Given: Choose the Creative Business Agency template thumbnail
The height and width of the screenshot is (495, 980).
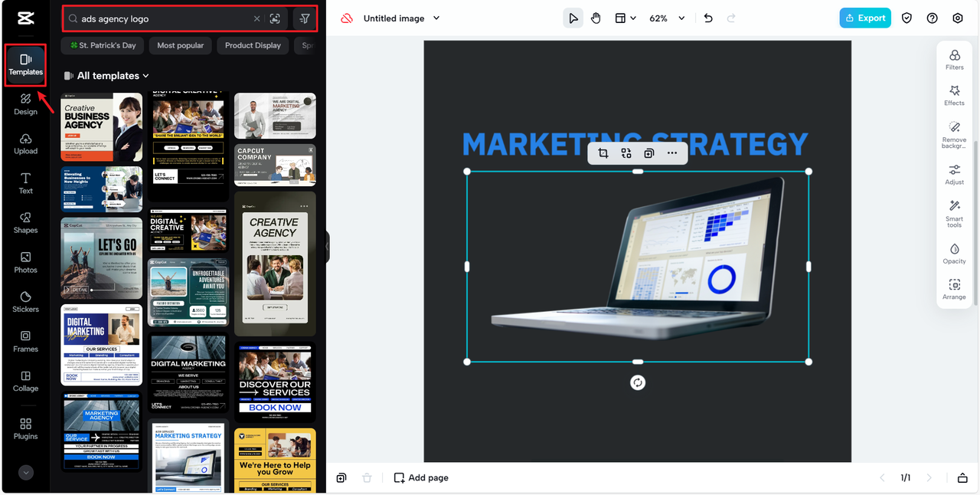Looking at the screenshot, I should [102, 127].
